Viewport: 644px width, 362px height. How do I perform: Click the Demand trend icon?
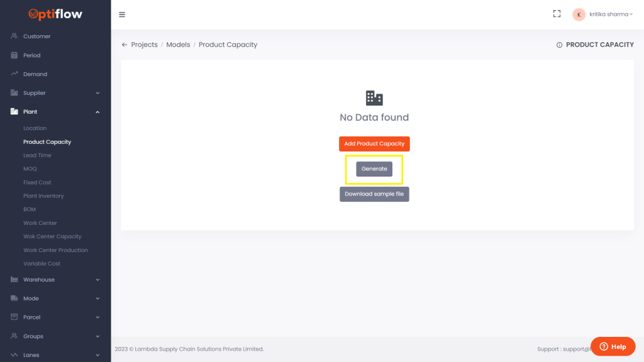(x=14, y=74)
